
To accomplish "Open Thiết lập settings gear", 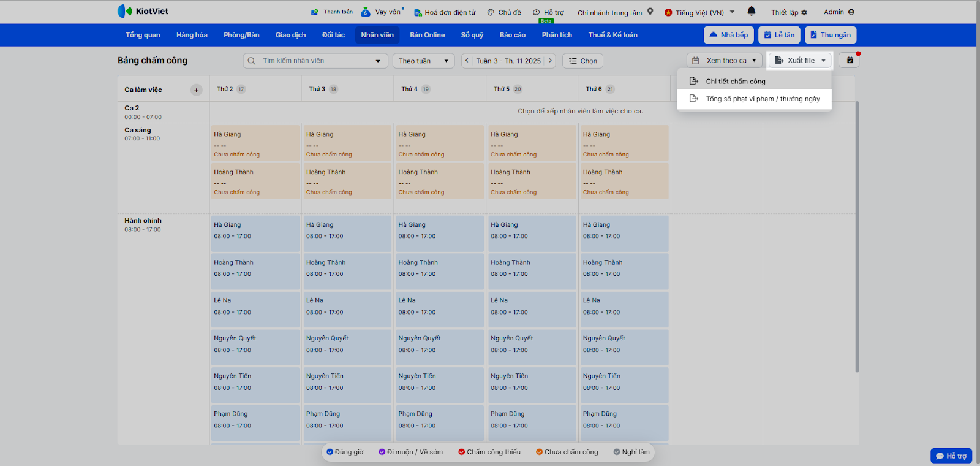I will 789,12.
